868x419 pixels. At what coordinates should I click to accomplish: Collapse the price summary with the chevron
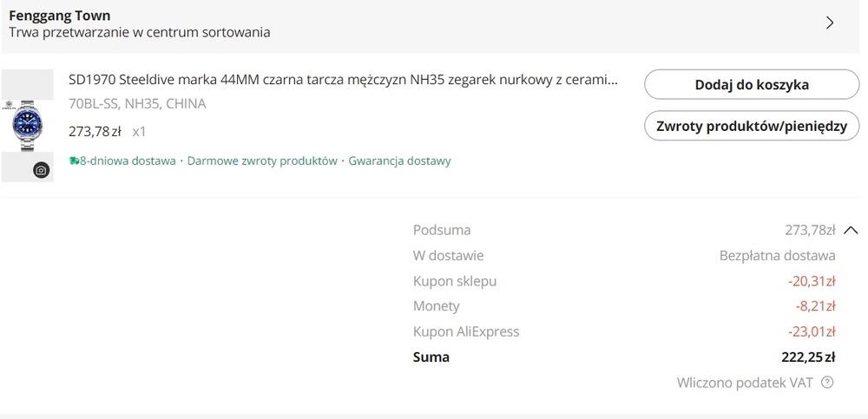(x=851, y=230)
